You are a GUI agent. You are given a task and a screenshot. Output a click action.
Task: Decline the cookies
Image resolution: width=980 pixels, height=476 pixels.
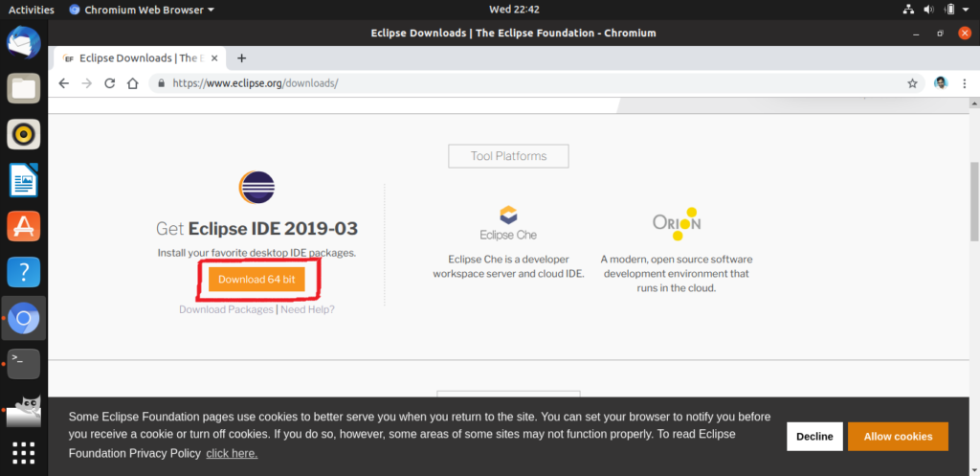point(814,437)
